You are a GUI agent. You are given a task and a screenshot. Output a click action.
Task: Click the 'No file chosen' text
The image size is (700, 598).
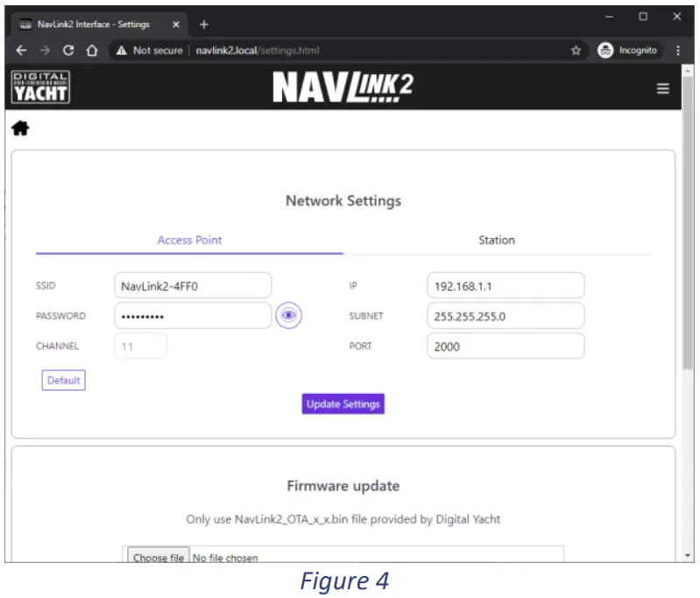pos(225,558)
